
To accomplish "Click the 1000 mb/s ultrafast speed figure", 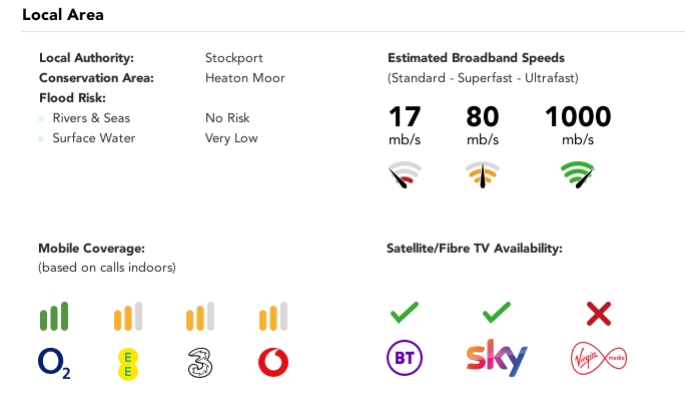I will [577, 117].
